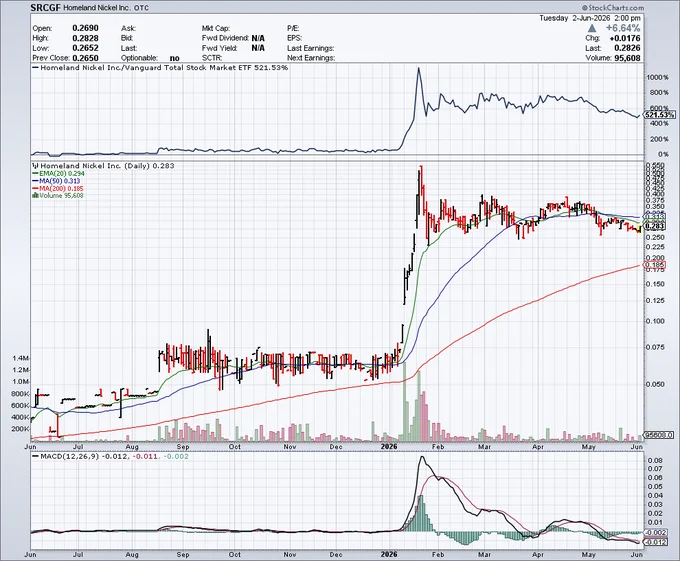Click the candlestick icon beside chart legend
Viewport: 680px width, 561px height.
[x=36, y=166]
